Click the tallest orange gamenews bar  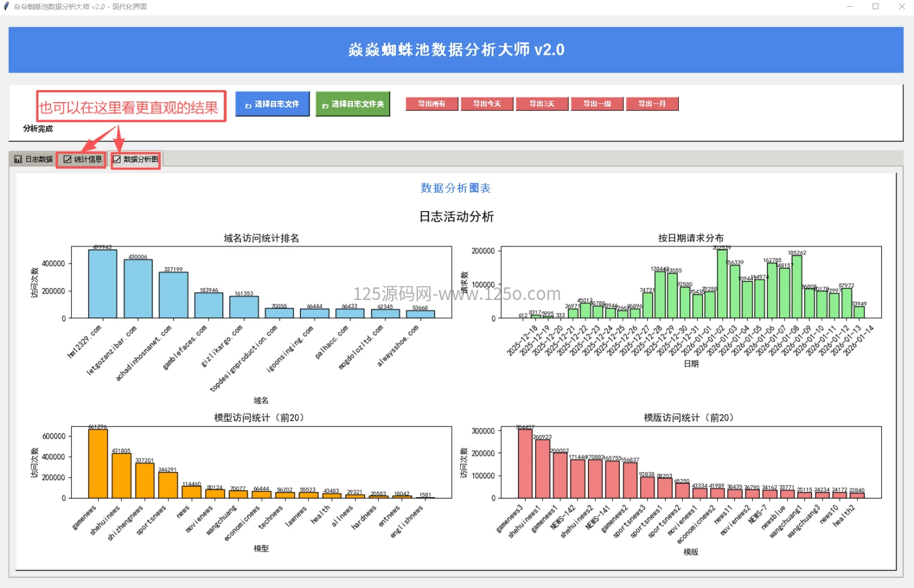click(x=98, y=463)
